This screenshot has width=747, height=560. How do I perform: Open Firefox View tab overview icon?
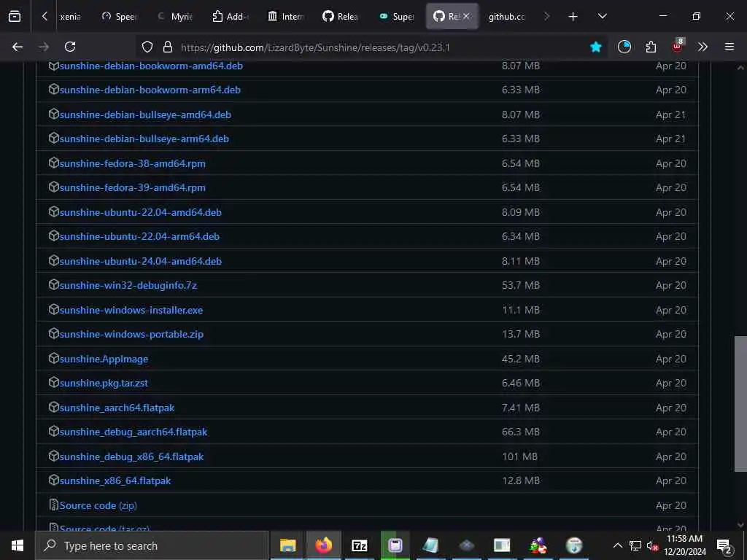(15, 17)
